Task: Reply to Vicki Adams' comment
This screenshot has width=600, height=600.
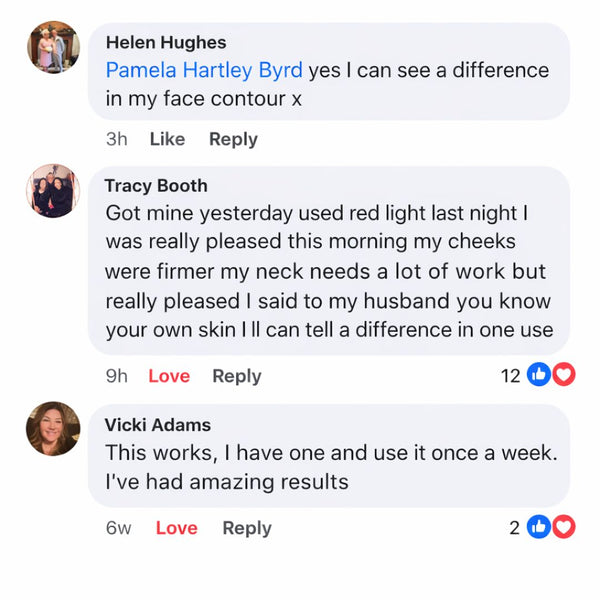Action: pyautogui.click(x=247, y=528)
